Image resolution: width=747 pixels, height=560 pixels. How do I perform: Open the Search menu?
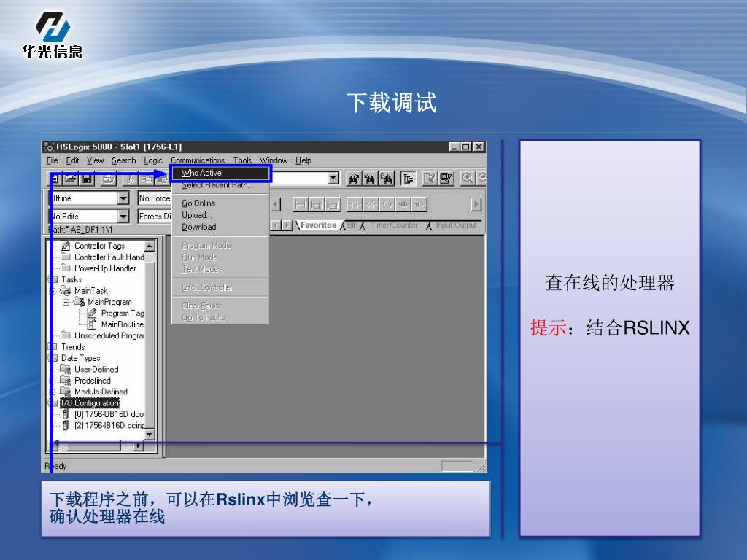click(124, 160)
